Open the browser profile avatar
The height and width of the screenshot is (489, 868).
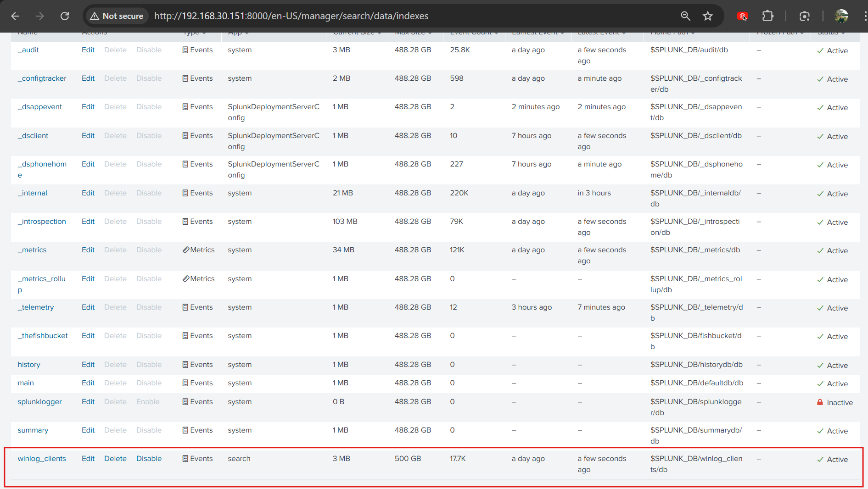point(841,16)
